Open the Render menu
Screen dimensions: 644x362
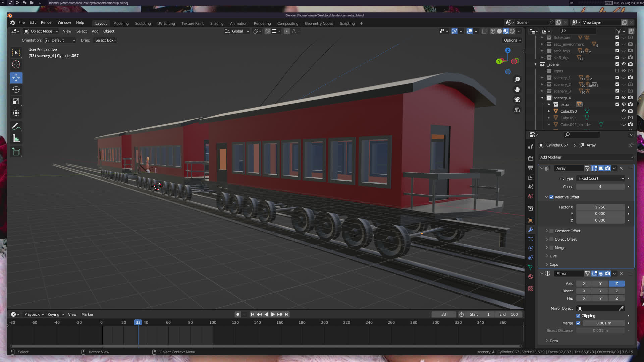(47, 22)
